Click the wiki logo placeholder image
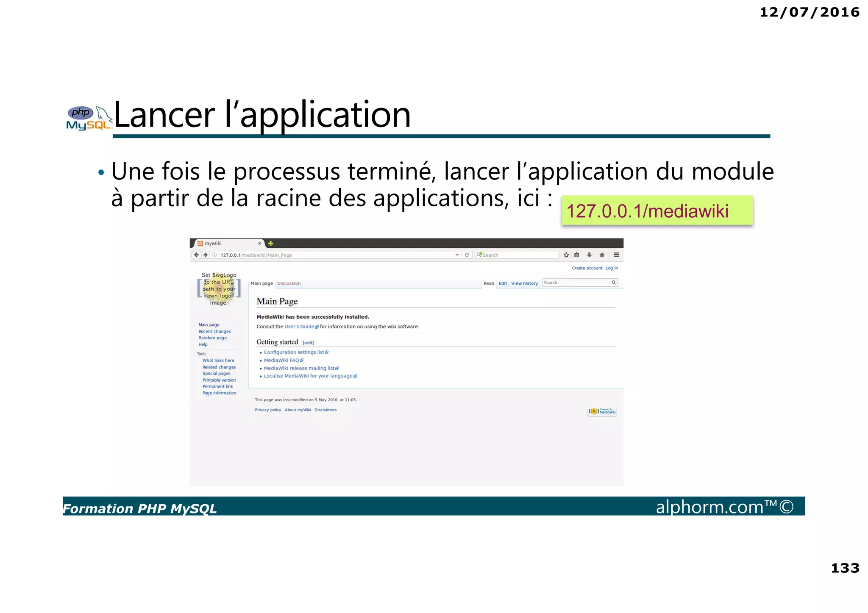 (x=219, y=289)
